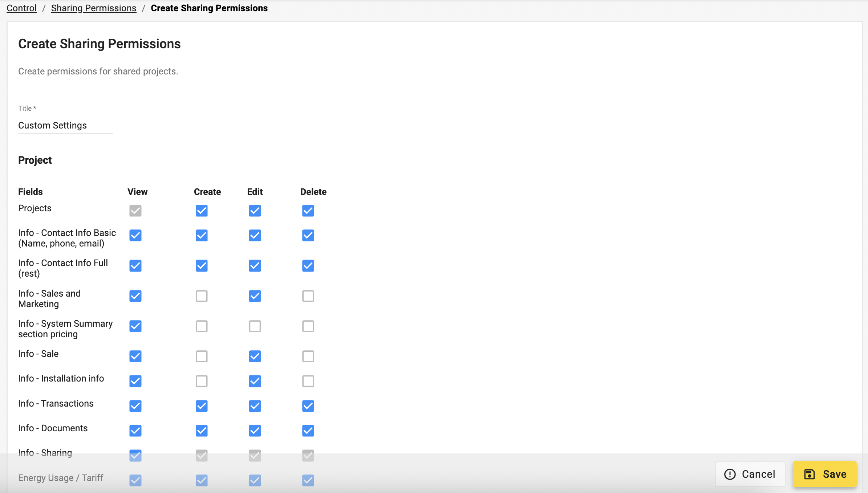
Task: Click the Delete column header
Action: 313,192
